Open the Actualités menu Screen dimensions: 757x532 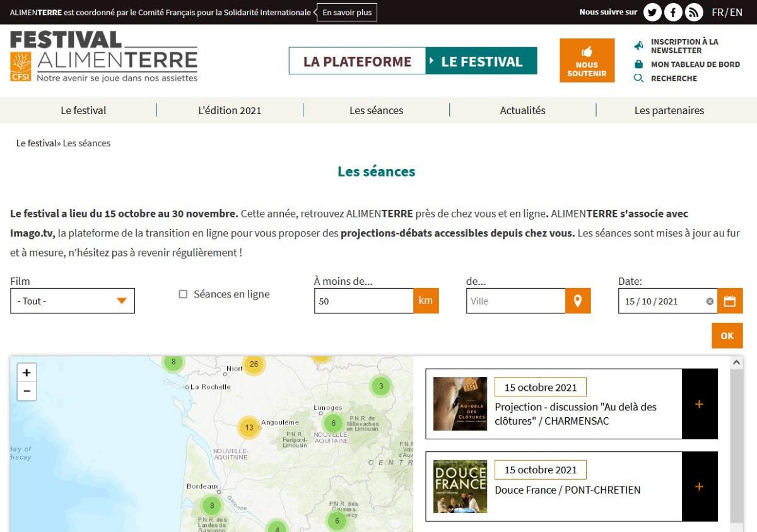pyautogui.click(x=523, y=110)
